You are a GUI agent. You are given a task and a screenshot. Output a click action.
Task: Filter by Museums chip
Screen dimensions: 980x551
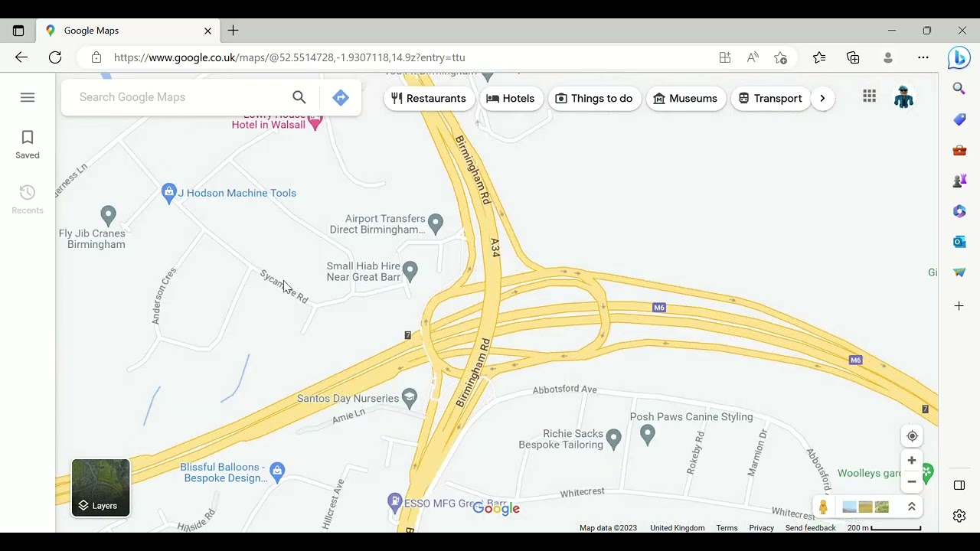[685, 98]
